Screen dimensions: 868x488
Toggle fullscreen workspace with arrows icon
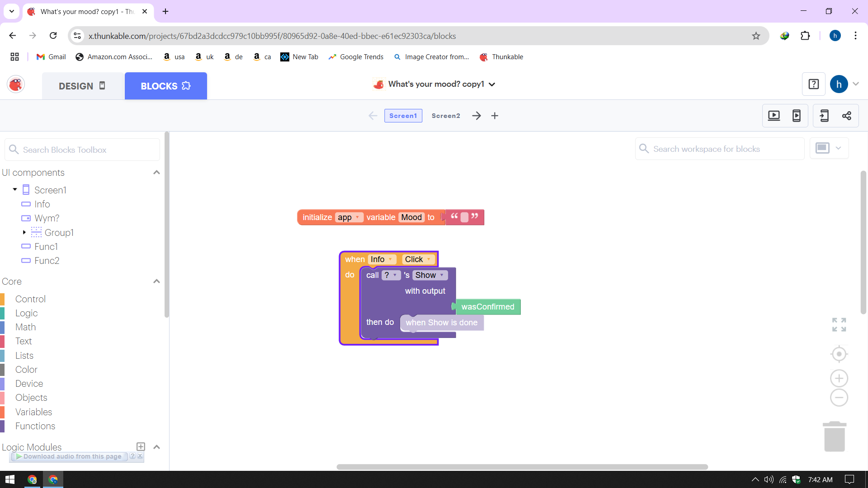pos(839,324)
